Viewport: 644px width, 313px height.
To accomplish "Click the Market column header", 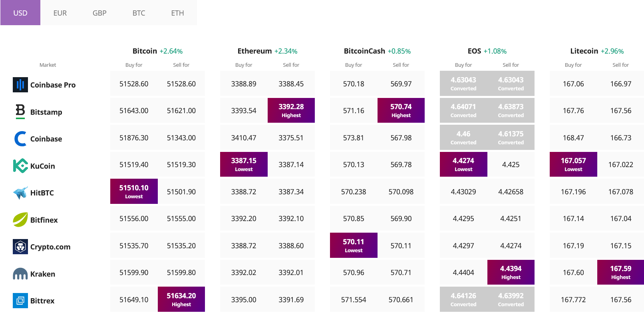I will [x=48, y=65].
